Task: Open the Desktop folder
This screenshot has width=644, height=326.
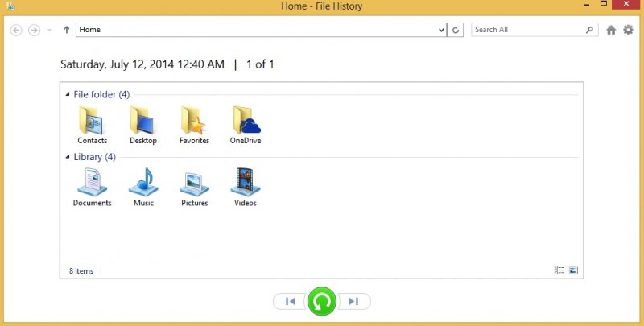Action: pyautogui.click(x=143, y=126)
